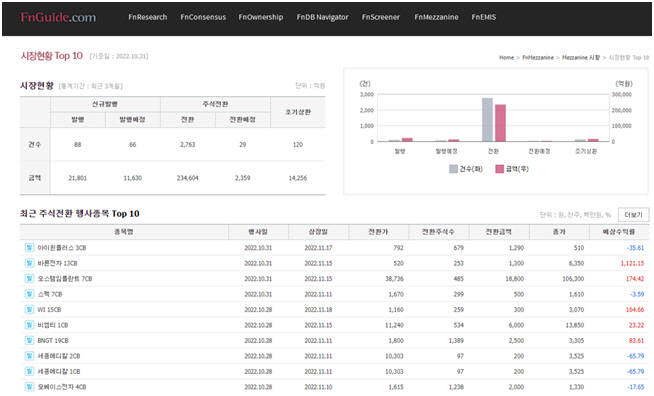This screenshot has height=396, width=654.
Task: Click FnMezzanine in the breadcrumb
Action: pos(538,58)
